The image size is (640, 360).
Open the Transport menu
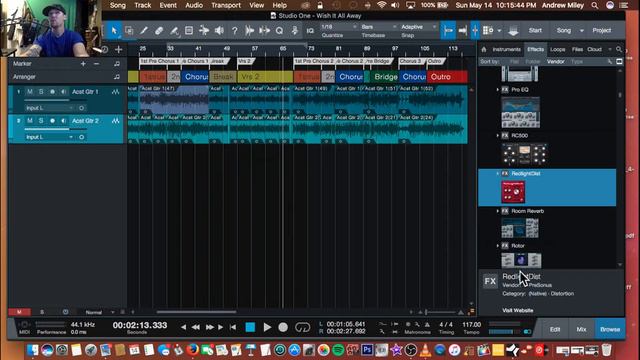point(226,5)
